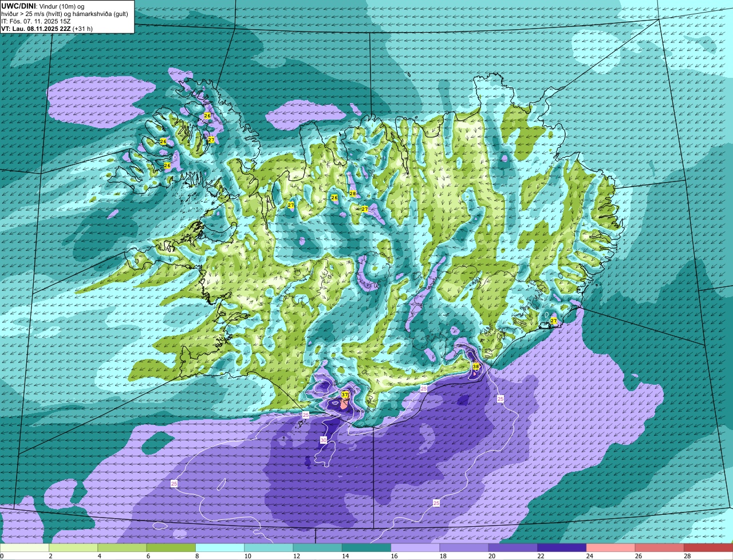Click the yellow gust label "28" on the map
Viewport: 733px width, 560px height.
click(353, 194)
